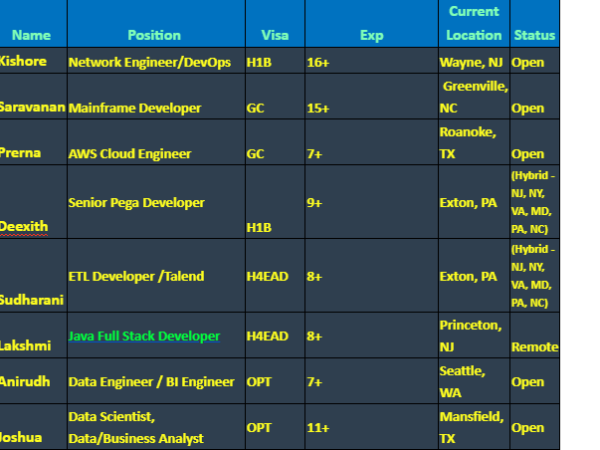
Task: Select the Senior Pega Developer cell
Action: tap(156, 202)
